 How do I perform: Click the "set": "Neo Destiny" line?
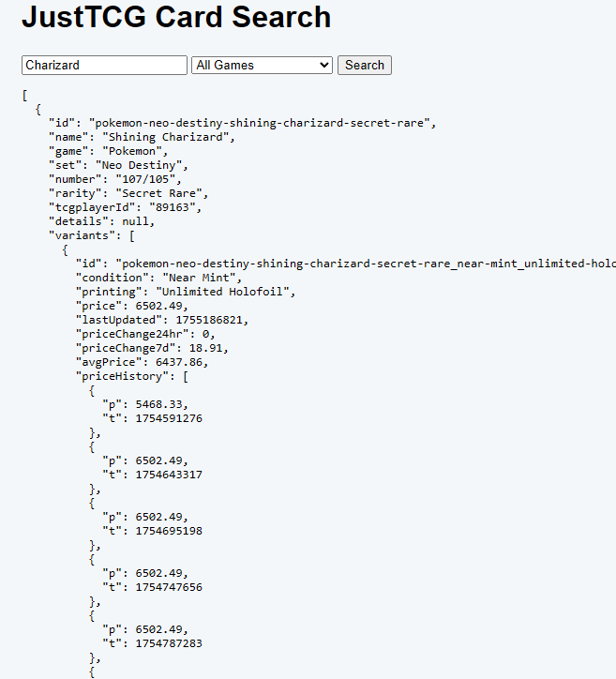tap(118, 165)
